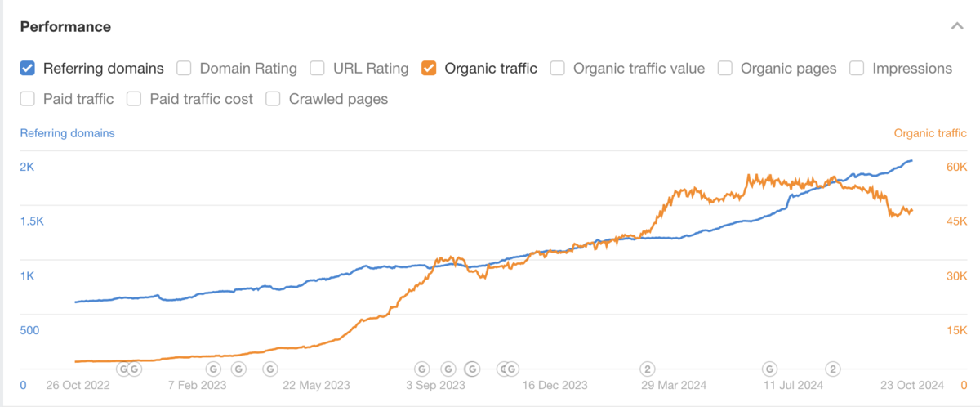Click the blue Referring domains axis title
Screen dimensions: 980x407
pos(67,133)
